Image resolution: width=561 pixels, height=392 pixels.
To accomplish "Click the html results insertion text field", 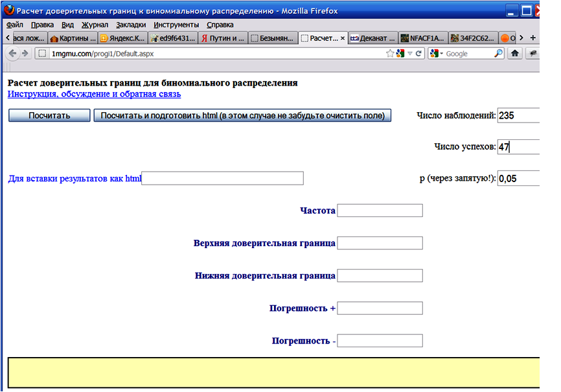I will 223,178.
